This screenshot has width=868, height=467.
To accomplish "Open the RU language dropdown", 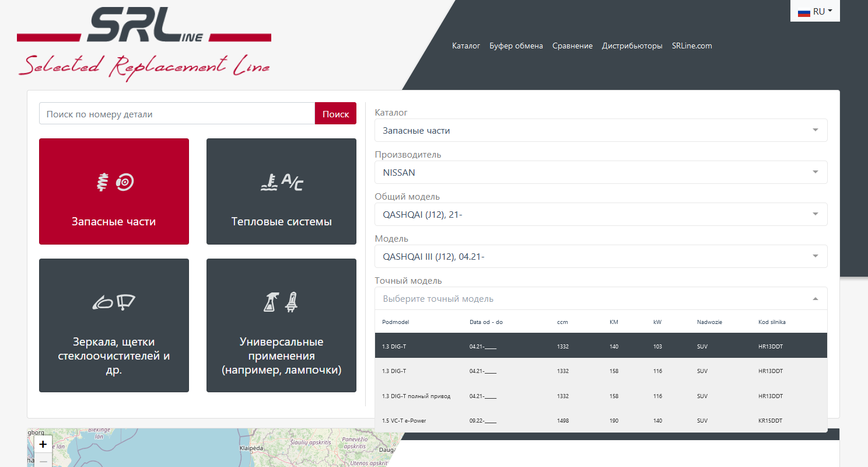I will pyautogui.click(x=815, y=11).
